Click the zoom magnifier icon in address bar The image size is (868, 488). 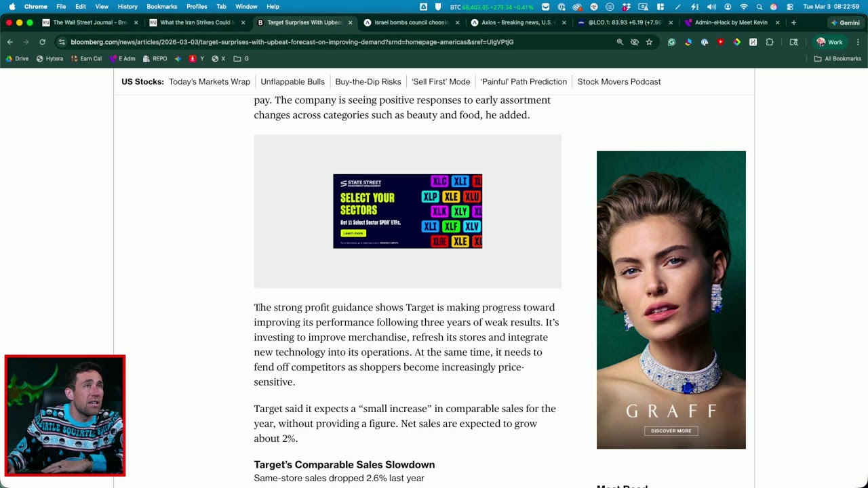coord(620,42)
